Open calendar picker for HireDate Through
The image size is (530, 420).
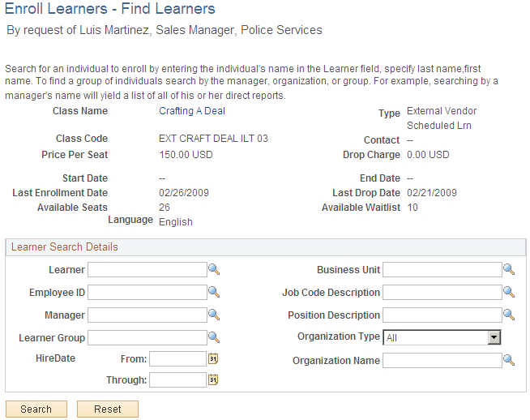click(213, 379)
